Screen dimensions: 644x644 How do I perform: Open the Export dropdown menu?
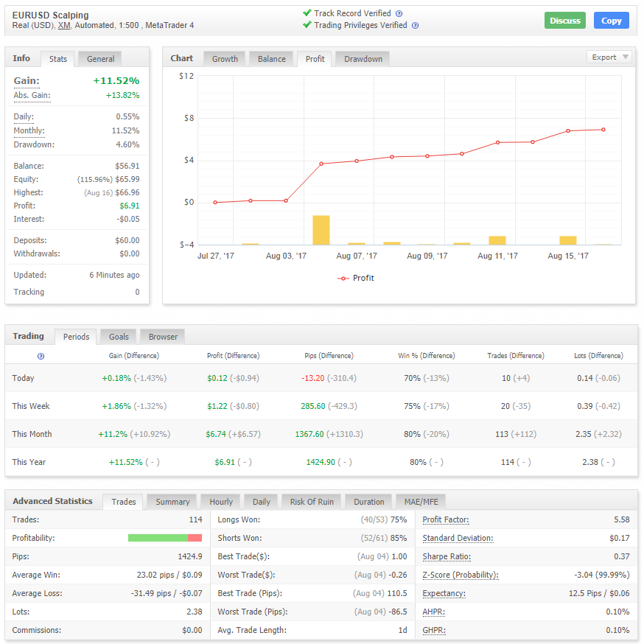[x=609, y=57]
